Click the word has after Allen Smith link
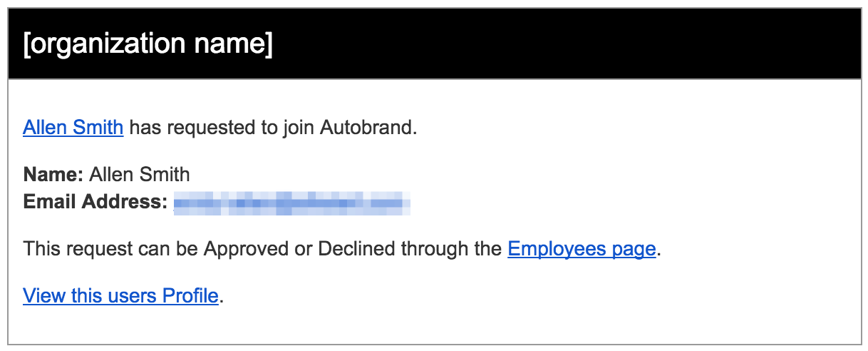The image size is (868, 351). (145, 128)
